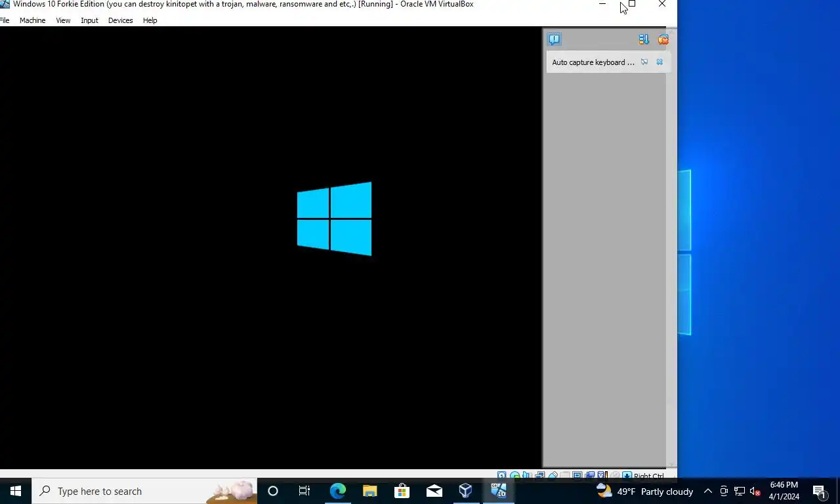Read the Auto capture keyboard notification text

(x=593, y=62)
